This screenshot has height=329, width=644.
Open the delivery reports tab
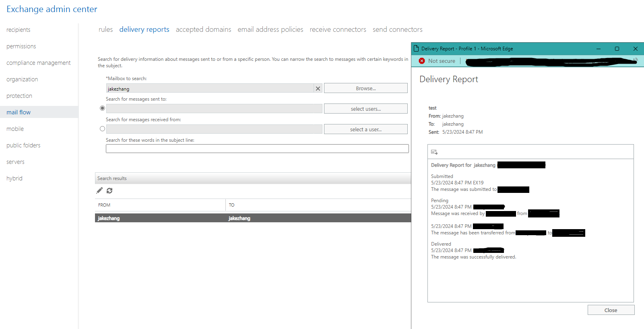pos(144,29)
